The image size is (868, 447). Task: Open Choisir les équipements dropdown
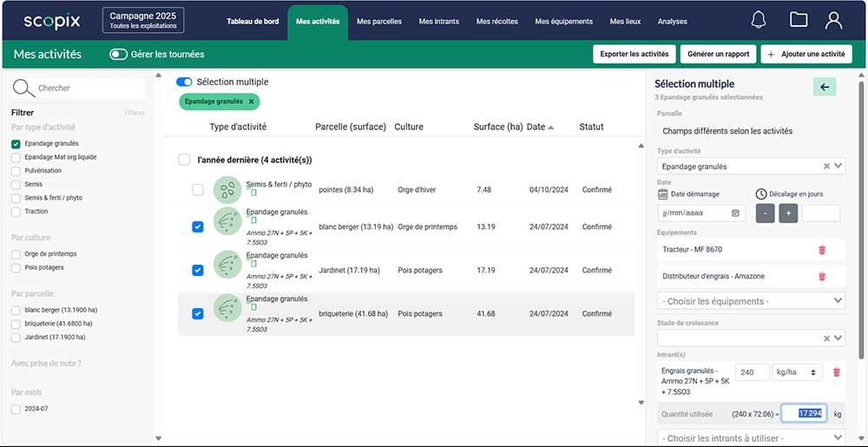point(751,301)
